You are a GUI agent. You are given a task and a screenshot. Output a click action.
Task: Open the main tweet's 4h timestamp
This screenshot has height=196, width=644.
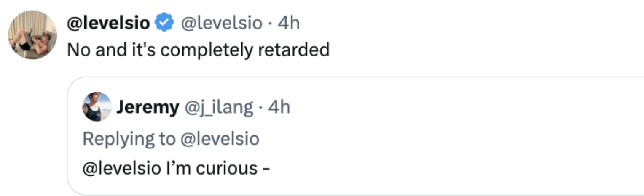pyautogui.click(x=289, y=23)
